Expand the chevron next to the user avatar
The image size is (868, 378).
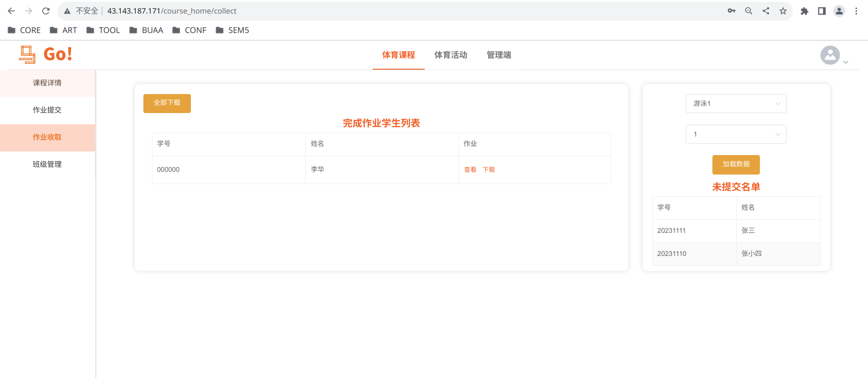pyautogui.click(x=846, y=62)
